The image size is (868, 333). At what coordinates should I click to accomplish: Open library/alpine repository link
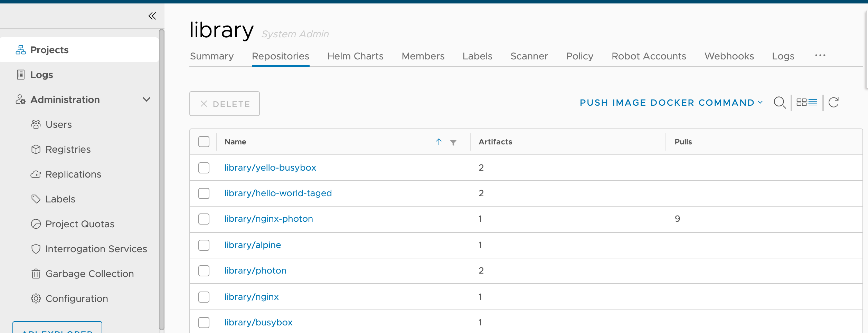[x=253, y=245]
